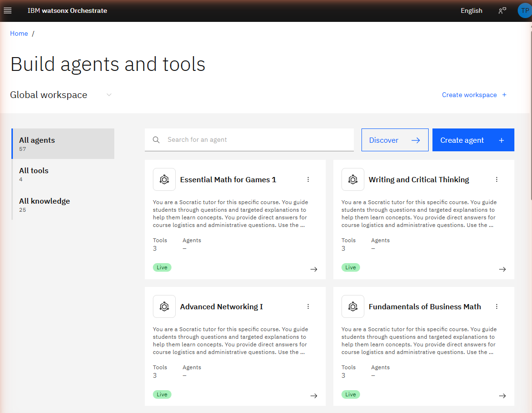
Task: Click the Essential Math for Games 1 agent icon
Action: click(x=164, y=179)
